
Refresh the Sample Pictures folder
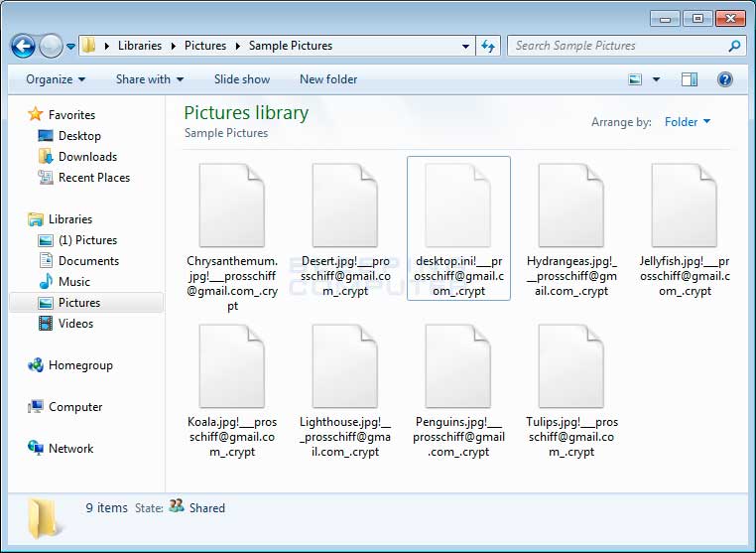[x=488, y=47]
